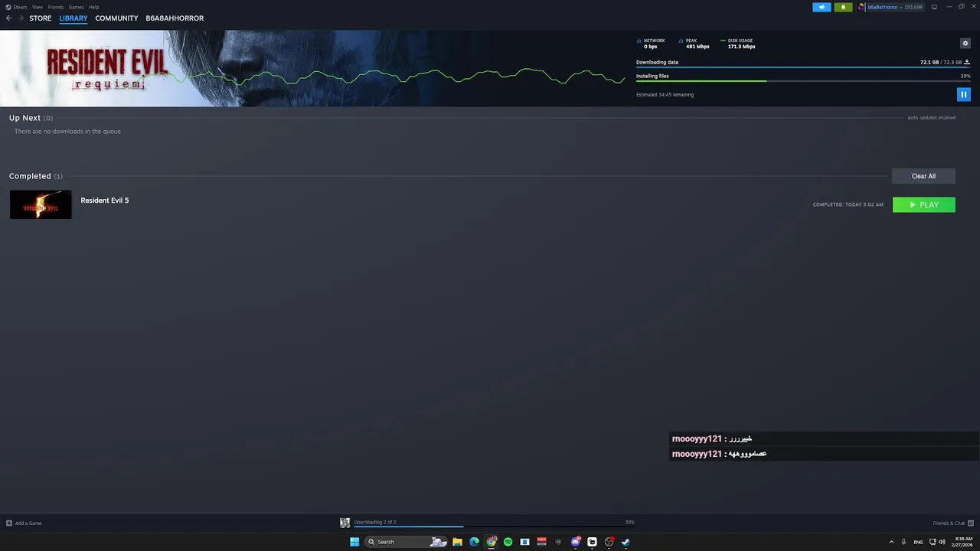Click 'There are no downloads in the queue'
980x551 pixels.
click(67, 132)
